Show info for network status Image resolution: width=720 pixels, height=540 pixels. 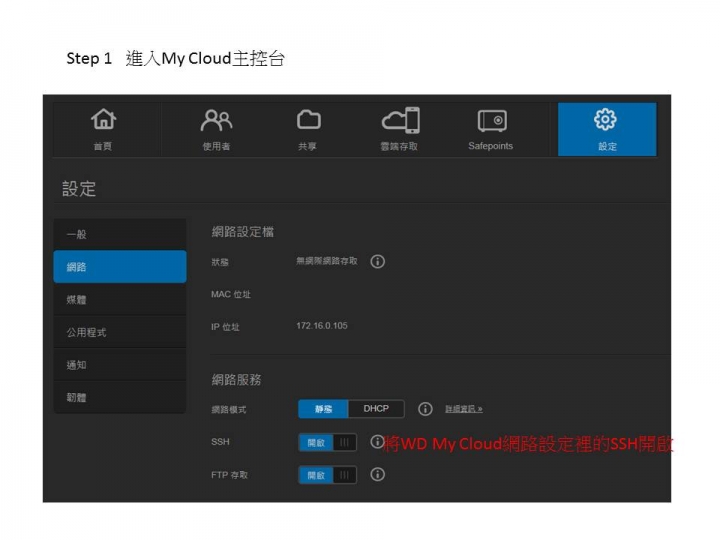tap(377, 262)
